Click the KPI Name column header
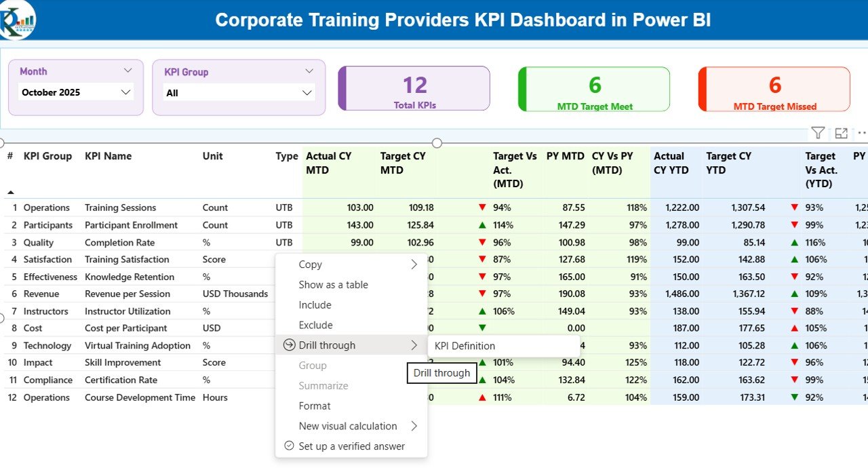Screen dimensions: 868x468 pyautogui.click(x=108, y=156)
